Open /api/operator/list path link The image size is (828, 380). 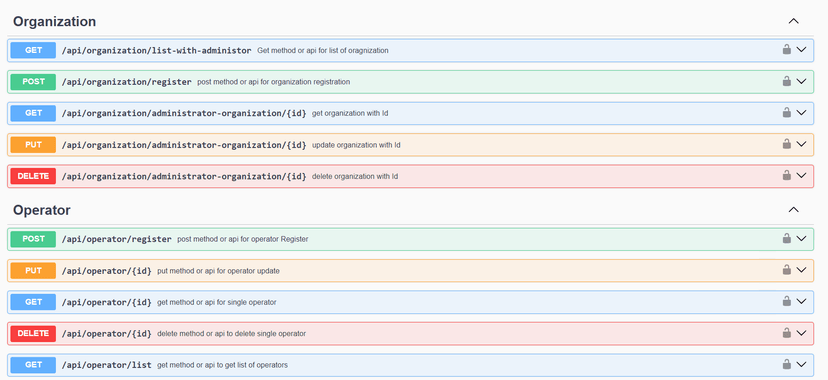pos(107,365)
